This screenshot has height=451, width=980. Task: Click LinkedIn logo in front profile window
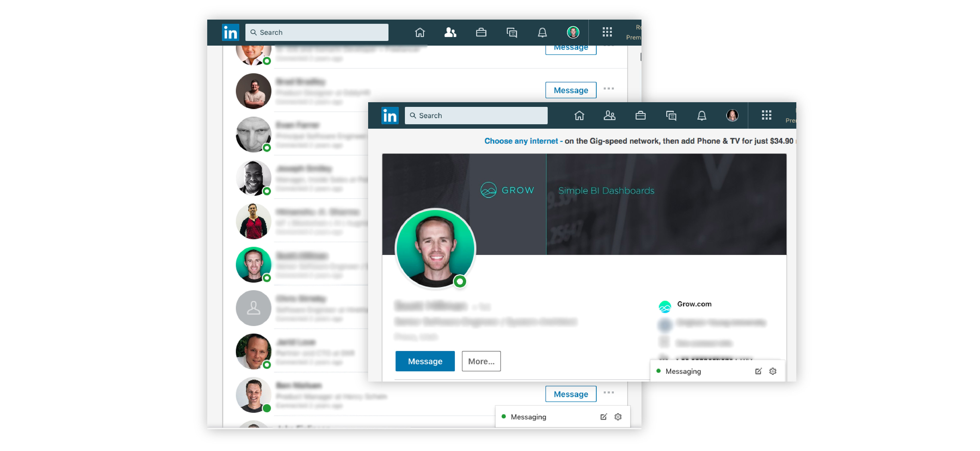389,115
